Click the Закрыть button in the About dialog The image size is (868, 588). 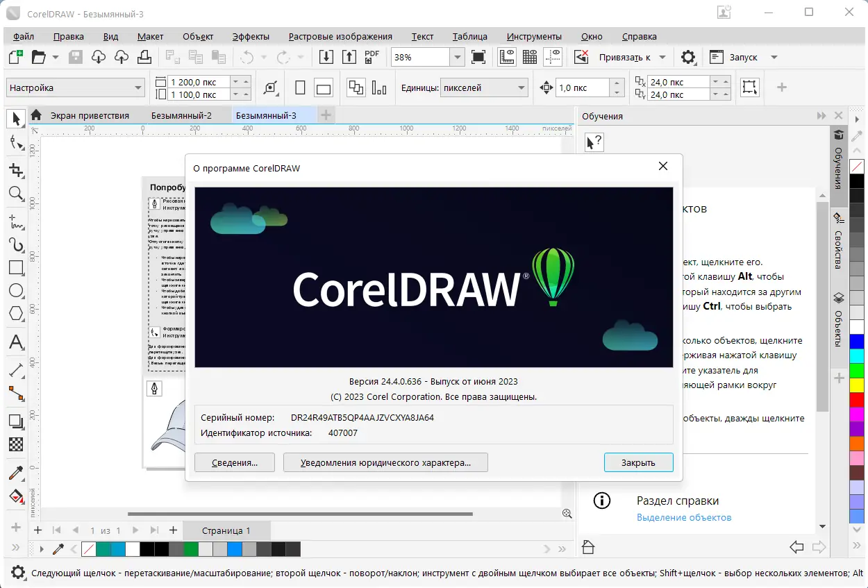[x=638, y=462]
